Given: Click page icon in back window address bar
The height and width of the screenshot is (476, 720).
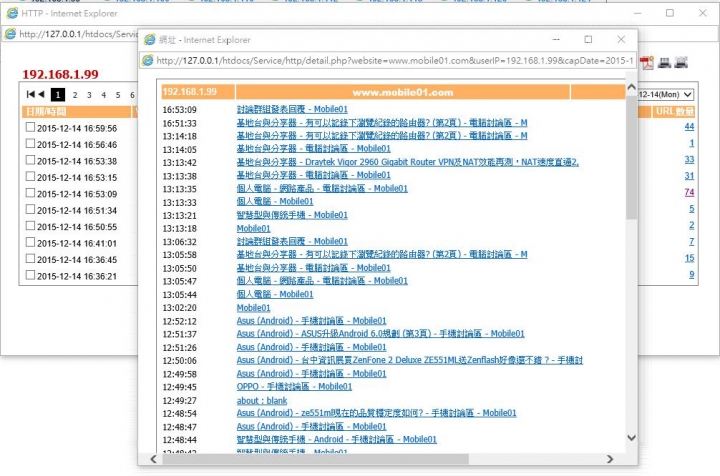Looking at the screenshot, I should click(x=10, y=34).
